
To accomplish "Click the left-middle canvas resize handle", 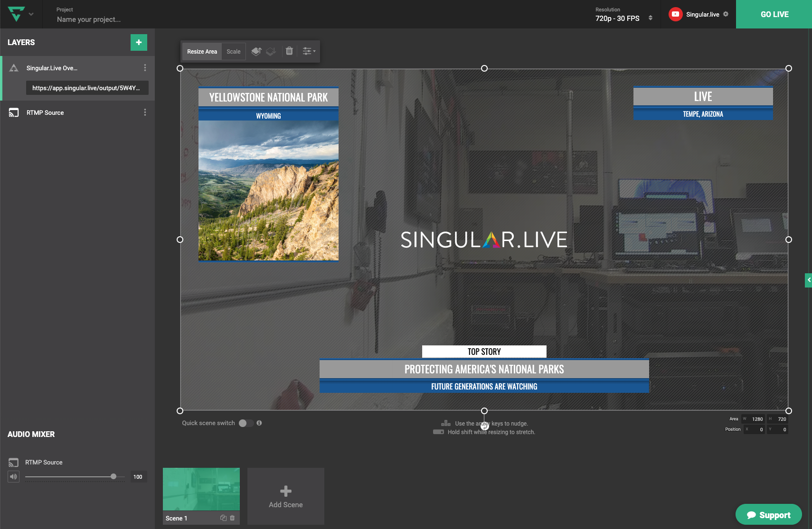I will click(x=180, y=240).
